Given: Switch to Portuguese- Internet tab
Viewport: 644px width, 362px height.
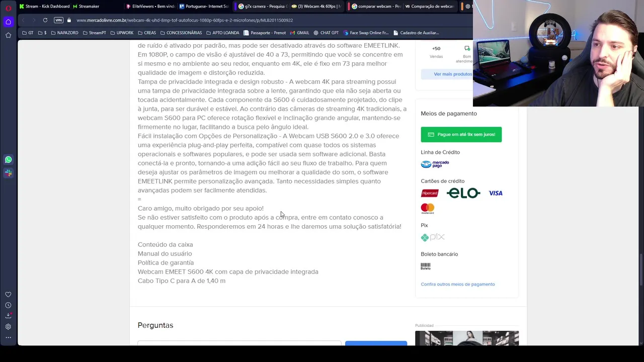Looking at the screenshot, I should [205, 7].
